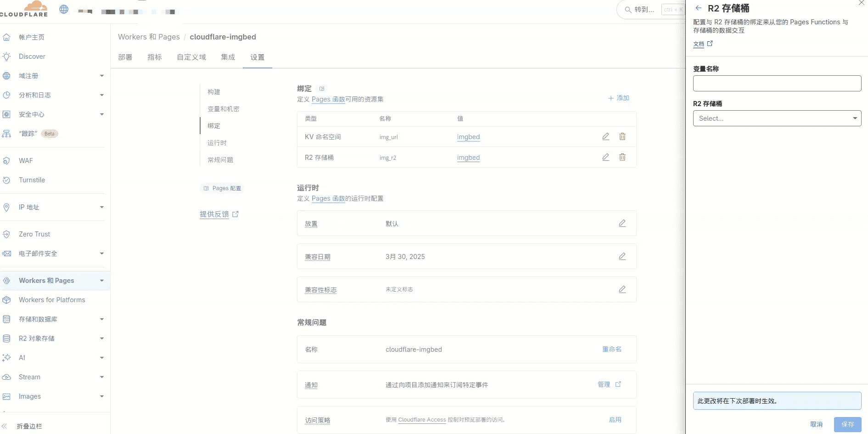The width and height of the screenshot is (868, 434).
Task: Delete the KV namespace img_url binding
Action: click(622, 136)
